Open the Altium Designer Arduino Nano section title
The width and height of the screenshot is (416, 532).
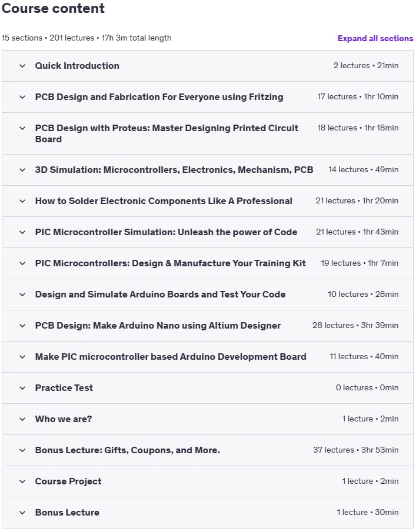point(158,326)
